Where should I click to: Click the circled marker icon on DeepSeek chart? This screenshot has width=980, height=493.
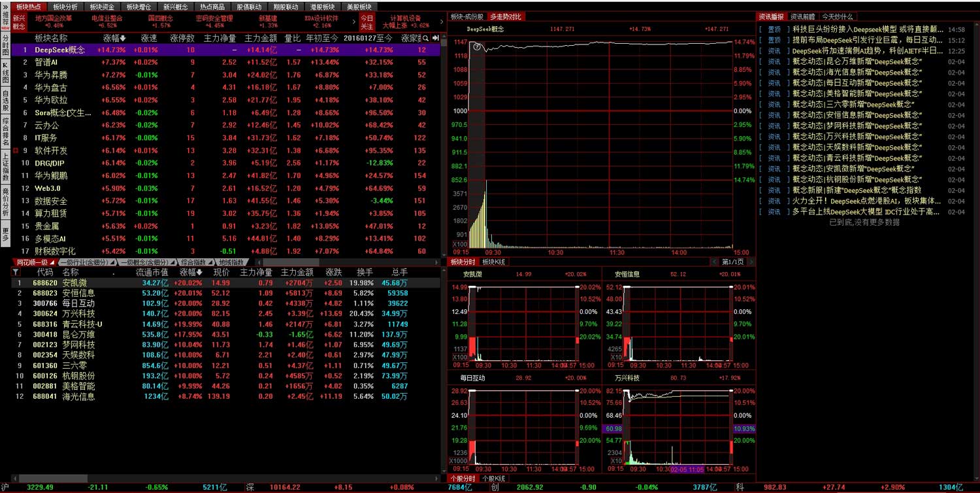[x=477, y=46]
